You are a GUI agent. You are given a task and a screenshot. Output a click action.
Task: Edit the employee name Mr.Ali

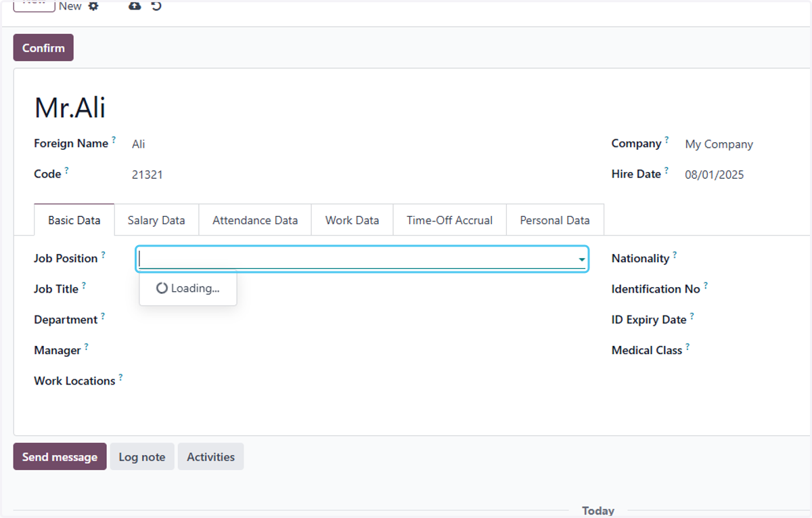point(70,108)
